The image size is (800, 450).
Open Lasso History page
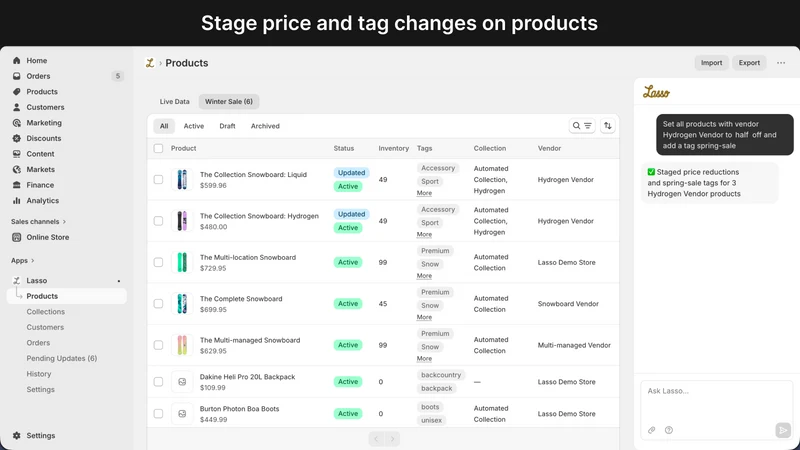[39, 374]
